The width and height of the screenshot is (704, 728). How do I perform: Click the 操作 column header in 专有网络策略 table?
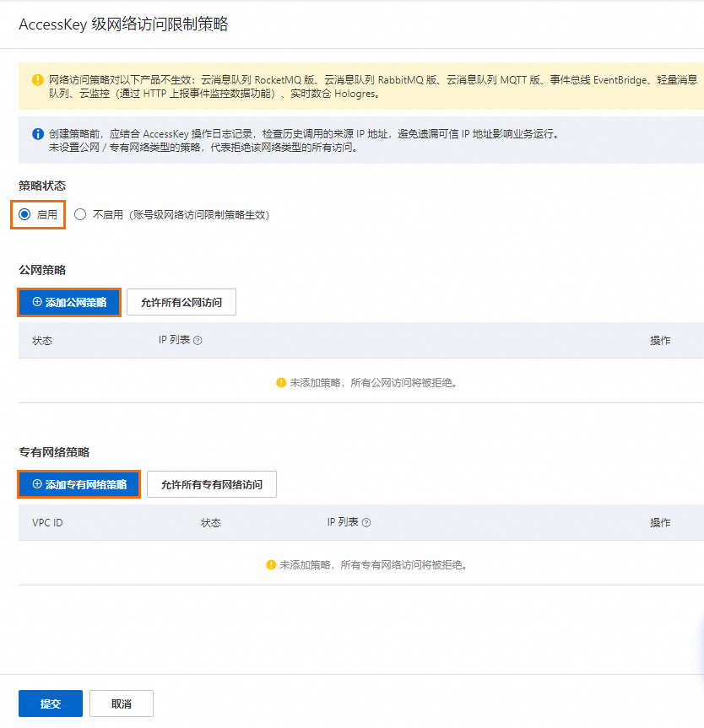point(659,523)
